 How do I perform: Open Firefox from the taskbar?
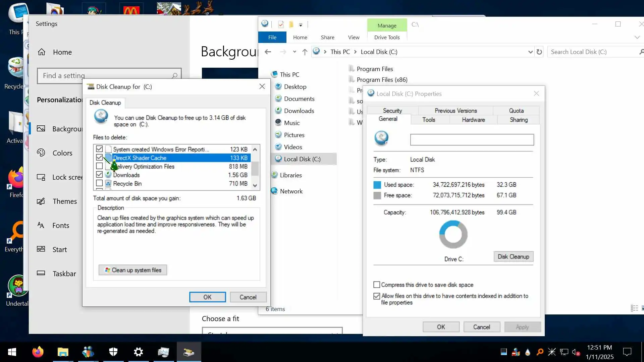pyautogui.click(x=38, y=352)
